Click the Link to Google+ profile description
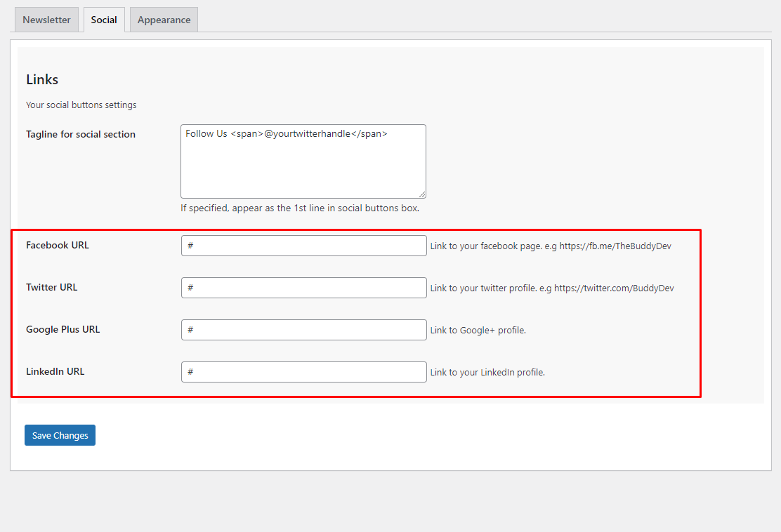The height and width of the screenshot is (532, 781). [x=478, y=331]
